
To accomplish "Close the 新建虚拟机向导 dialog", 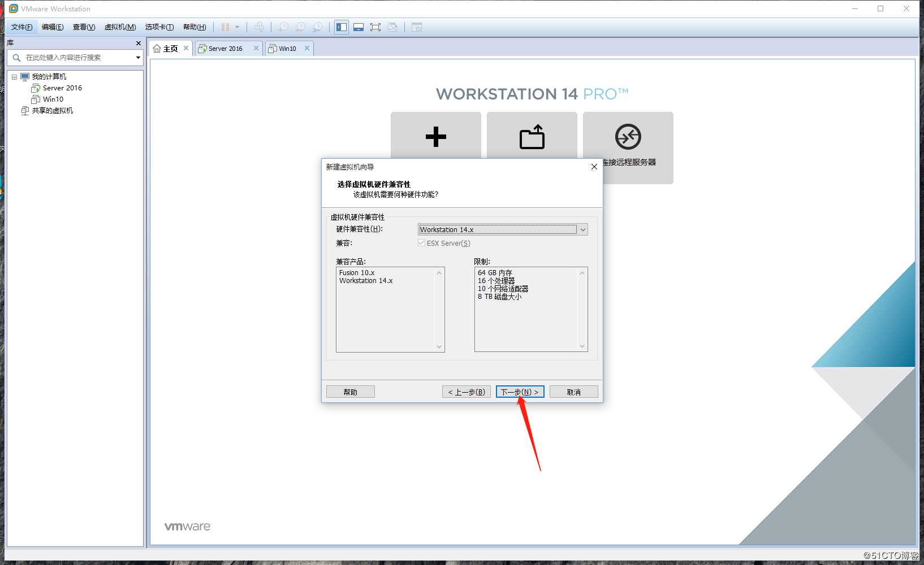I will point(594,167).
